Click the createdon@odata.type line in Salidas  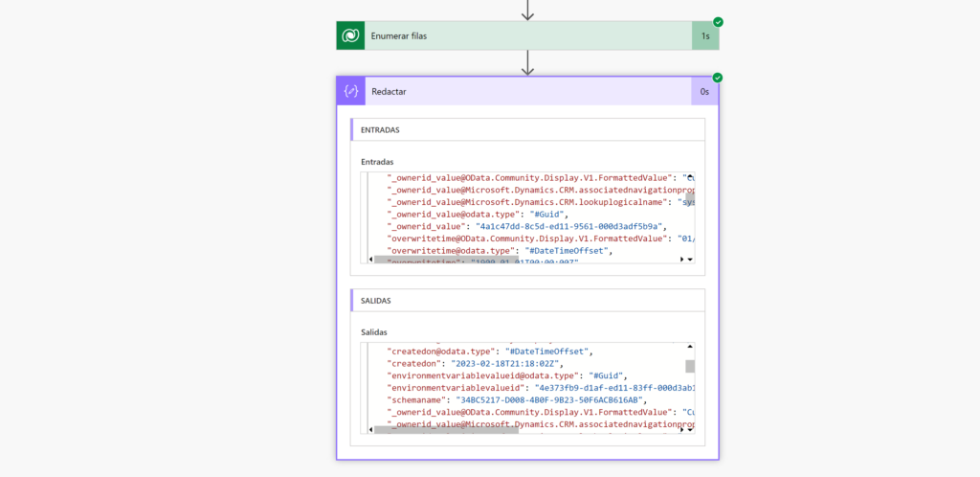click(x=489, y=352)
